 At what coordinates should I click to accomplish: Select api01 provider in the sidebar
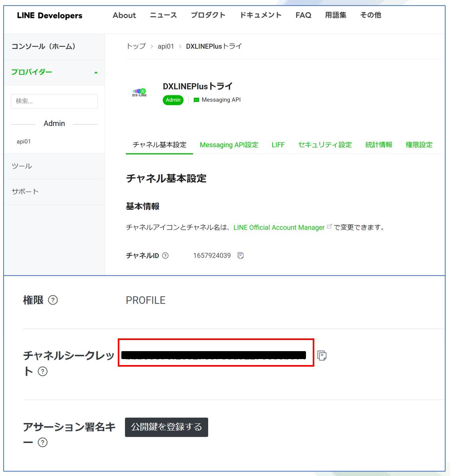[23, 142]
